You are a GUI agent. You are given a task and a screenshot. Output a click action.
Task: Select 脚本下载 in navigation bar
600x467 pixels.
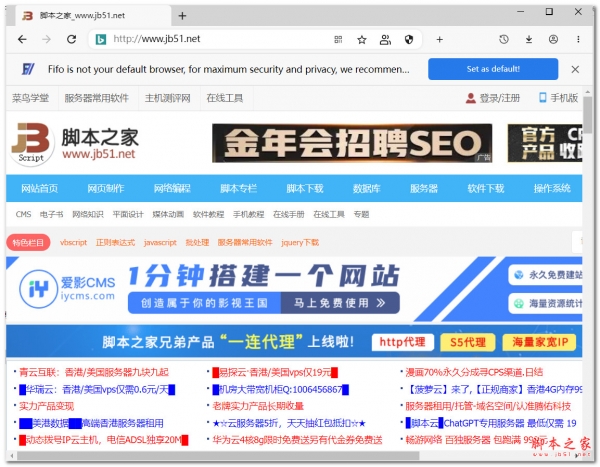click(305, 188)
